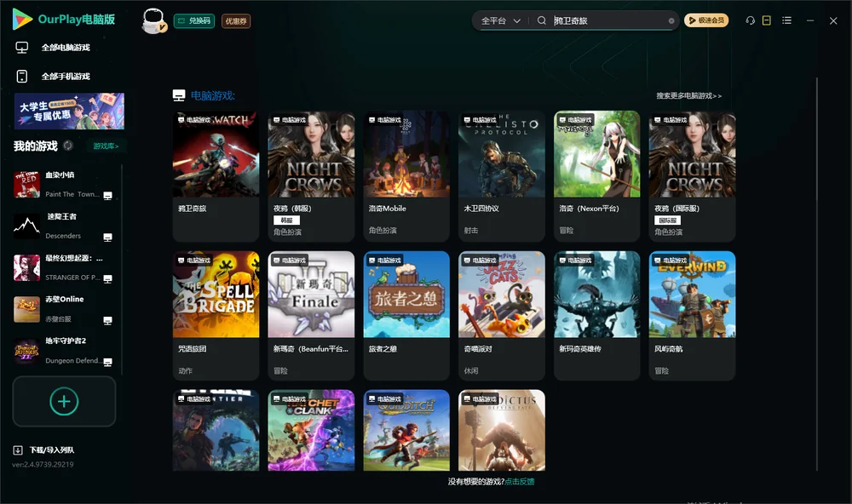Click the search magnifier icon

click(541, 20)
